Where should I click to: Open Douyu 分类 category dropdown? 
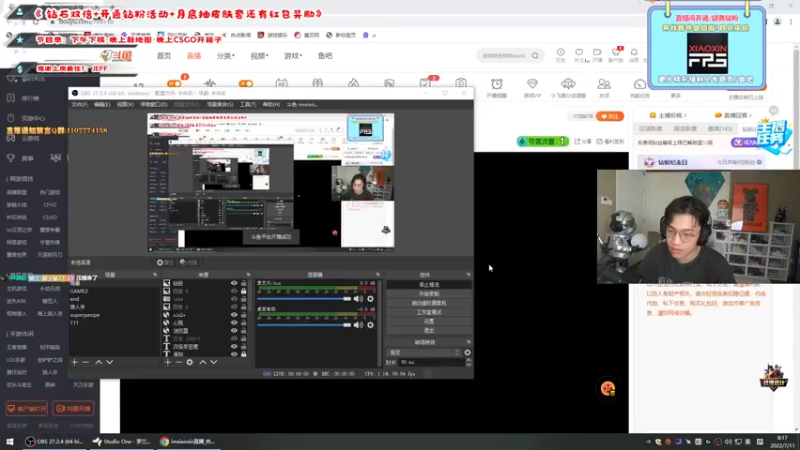point(225,56)
